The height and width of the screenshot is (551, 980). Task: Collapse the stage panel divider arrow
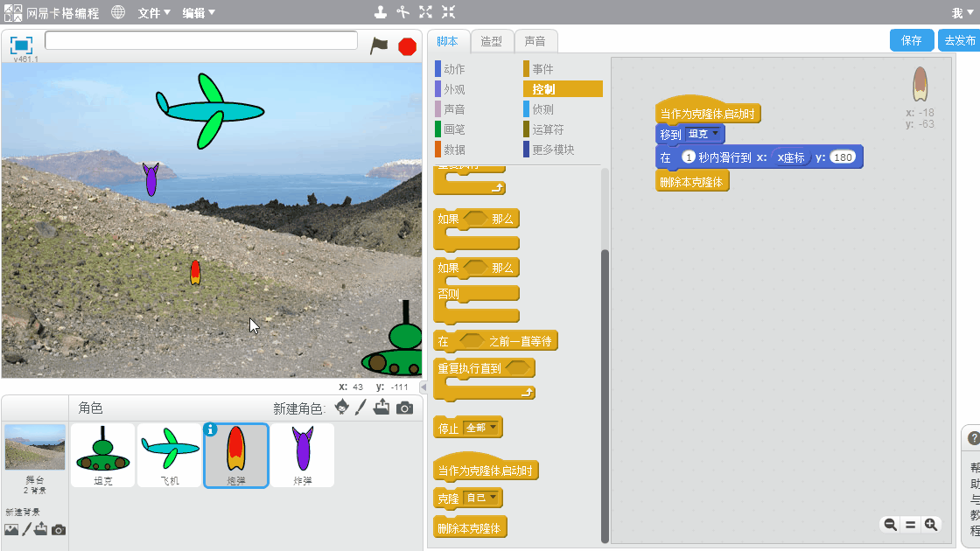(423, 387)
